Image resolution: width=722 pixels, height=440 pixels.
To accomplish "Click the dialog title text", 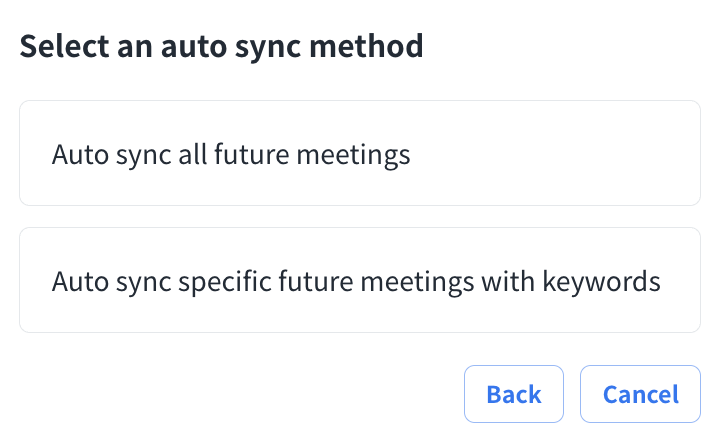I will pos(221,46).
